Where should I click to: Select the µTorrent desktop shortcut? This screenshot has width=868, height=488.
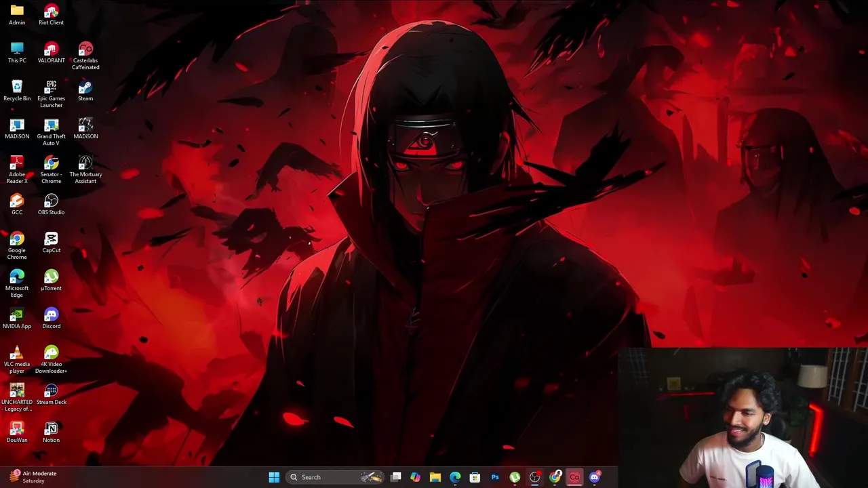(51, 280)
